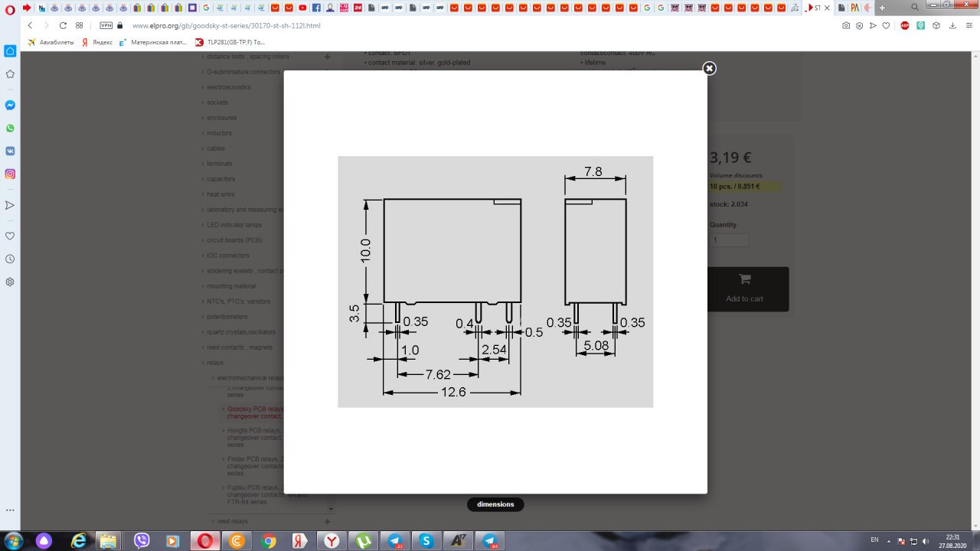Add item to cart button
The image size is (980, 551).
coord(744,289)
